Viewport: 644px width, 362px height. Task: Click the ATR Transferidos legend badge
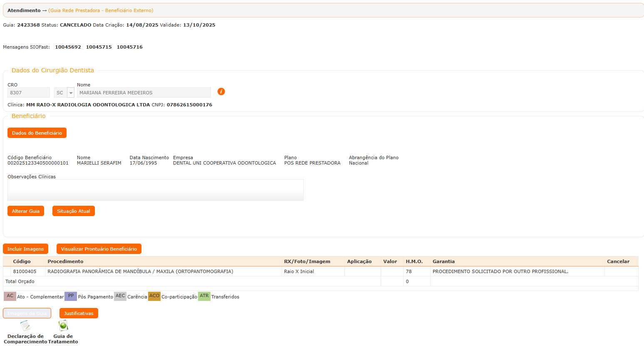click(x=204, y=296)
